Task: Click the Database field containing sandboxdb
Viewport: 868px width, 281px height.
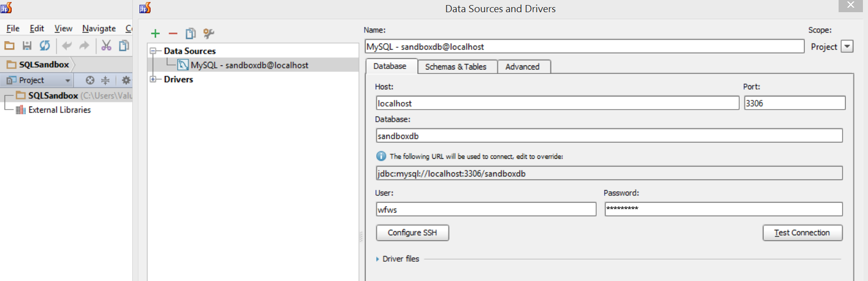Action: coord(609,135)
